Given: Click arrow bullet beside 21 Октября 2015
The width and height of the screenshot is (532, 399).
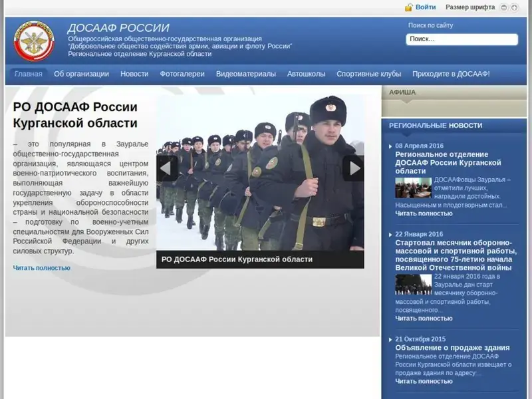Looking at the screenshot, I should (x=390, y=338).
